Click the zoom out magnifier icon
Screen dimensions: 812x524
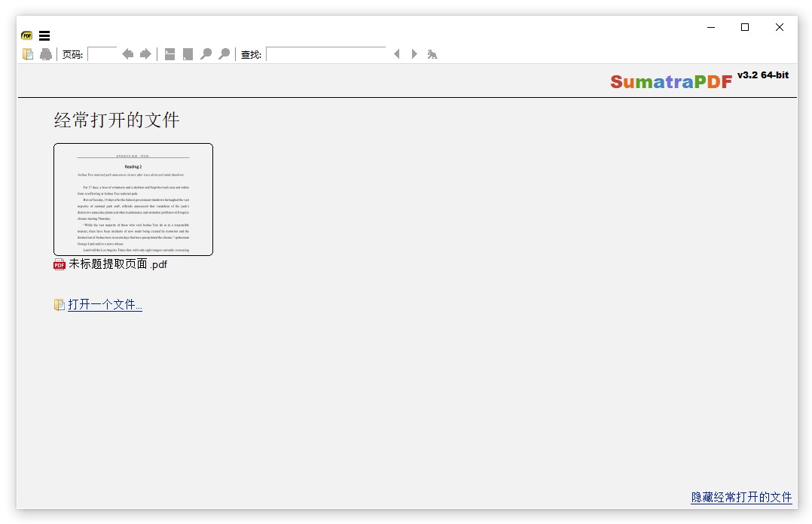point(206,54)
